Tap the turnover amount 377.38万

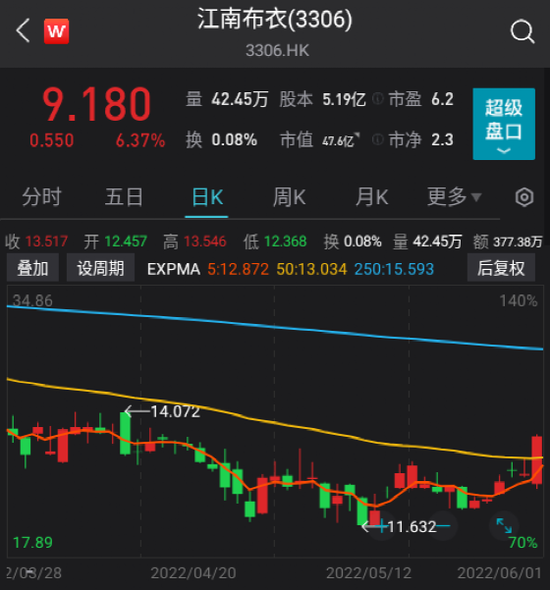[x=518, y=242]
